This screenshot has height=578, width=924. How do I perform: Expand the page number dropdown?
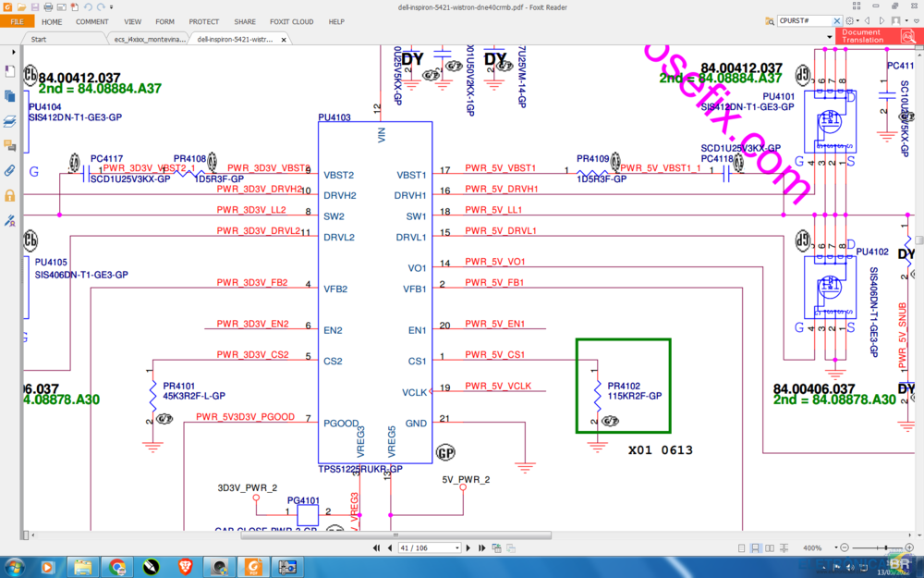[x=456, y=548]
